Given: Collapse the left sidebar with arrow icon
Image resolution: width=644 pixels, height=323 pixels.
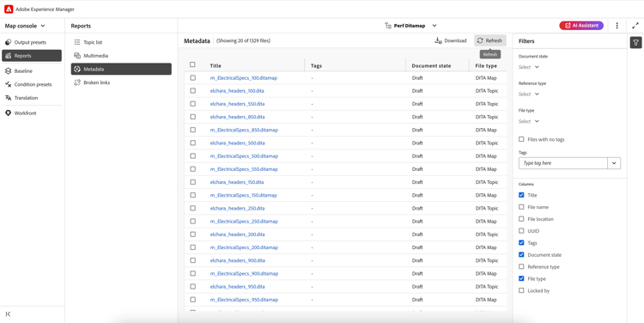Looking at the screenshot, I should click(9, 314).
